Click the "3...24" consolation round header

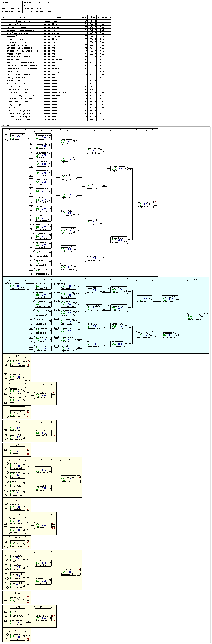(x=68, y=279)
